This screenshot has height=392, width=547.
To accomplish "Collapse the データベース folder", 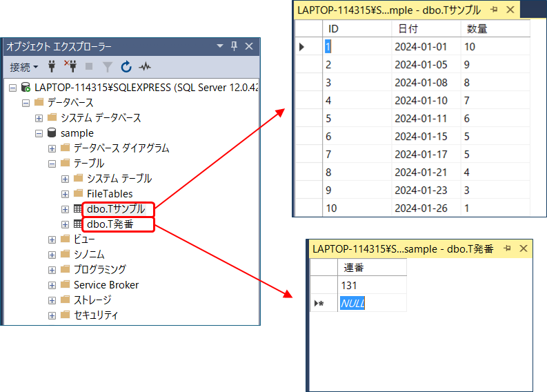I will coord(26,103).
